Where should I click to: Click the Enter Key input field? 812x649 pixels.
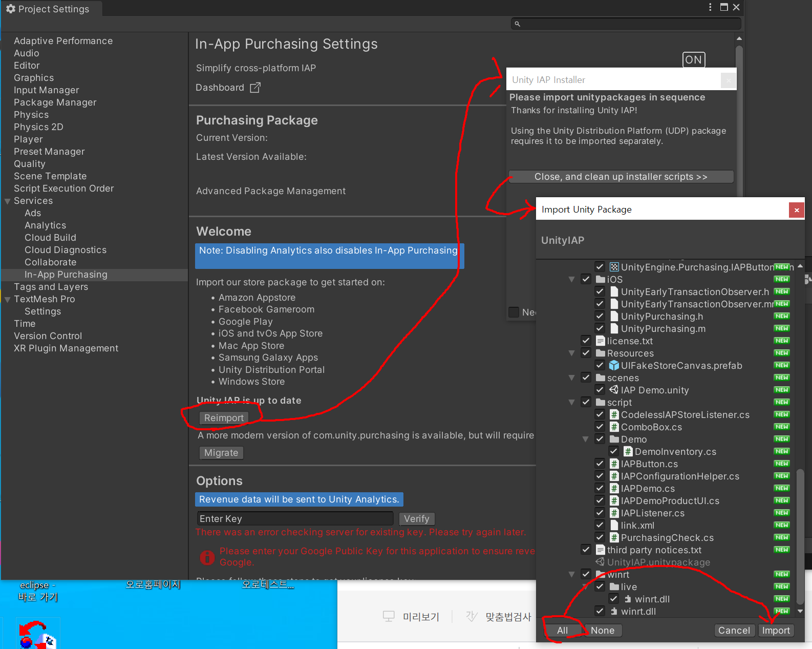click(295, 519)
